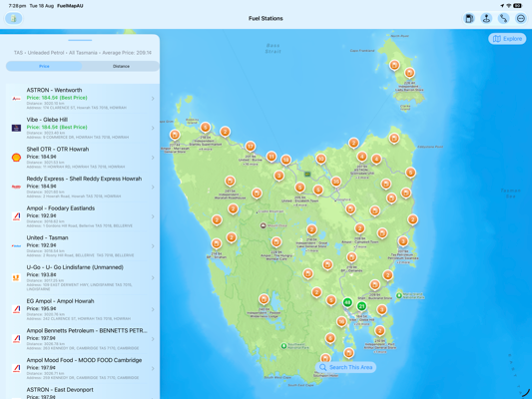Select the green 48 station cluster pin
The height and width of the screenshot is (399, 532).
point(347,302)
